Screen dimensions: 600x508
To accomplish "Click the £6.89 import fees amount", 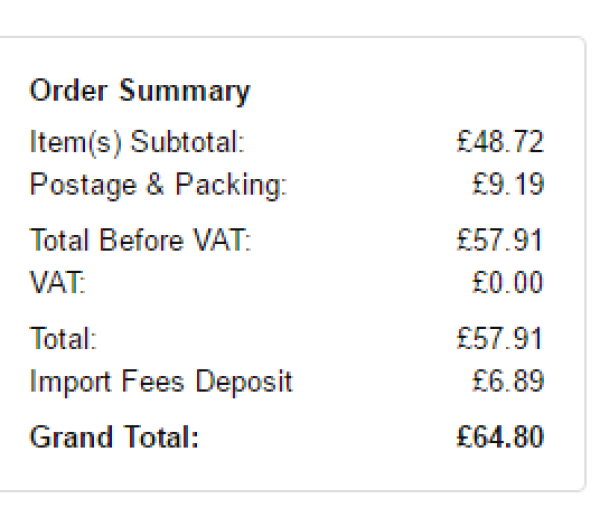I will tap(508, 381).
